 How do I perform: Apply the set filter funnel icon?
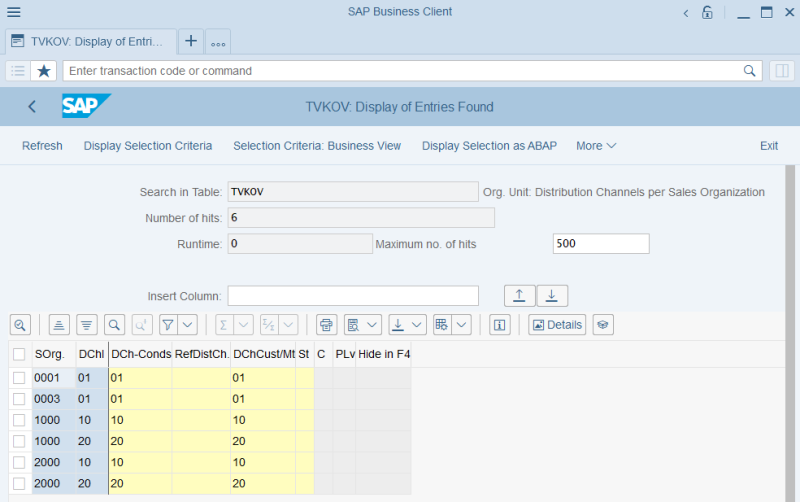click(x=168, y=325)
